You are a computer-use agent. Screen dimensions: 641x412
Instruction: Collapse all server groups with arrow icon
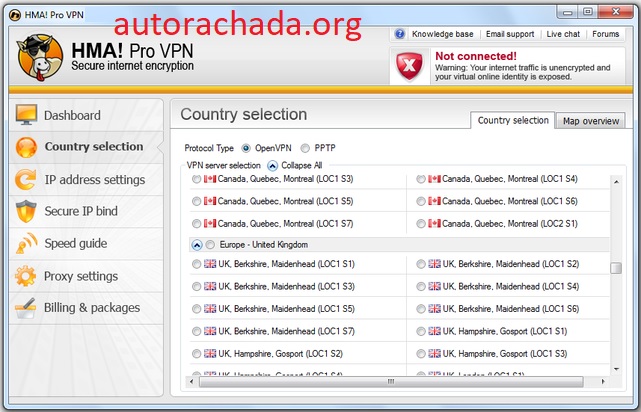tap(272, 166)
